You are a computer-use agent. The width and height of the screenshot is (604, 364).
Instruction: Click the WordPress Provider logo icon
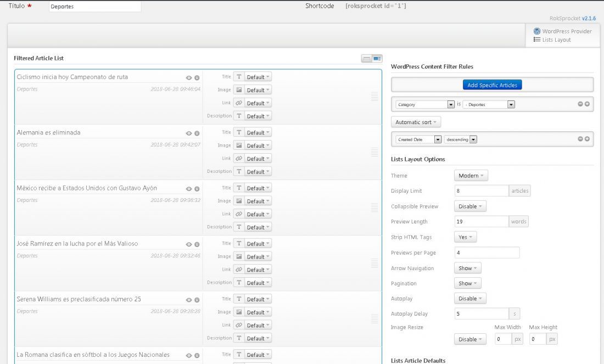(x=537, y=31)
